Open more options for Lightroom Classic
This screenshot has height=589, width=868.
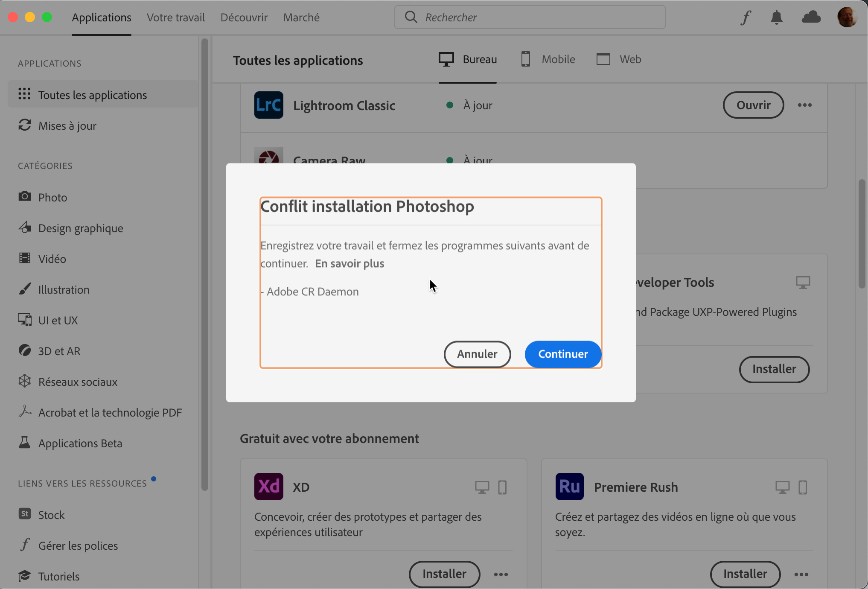point(804,105)
